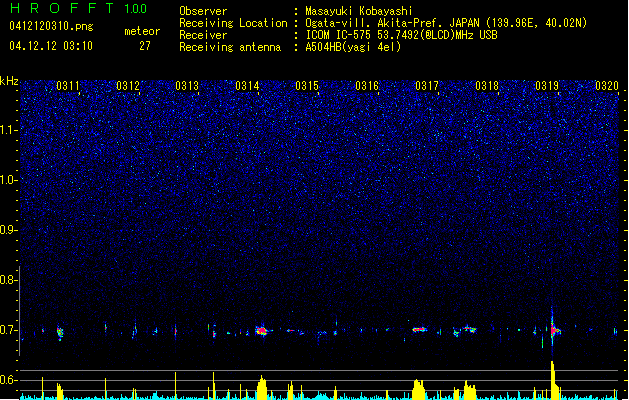
Task: Click the meteor echo just after 0319
Action: pos(554,329)
